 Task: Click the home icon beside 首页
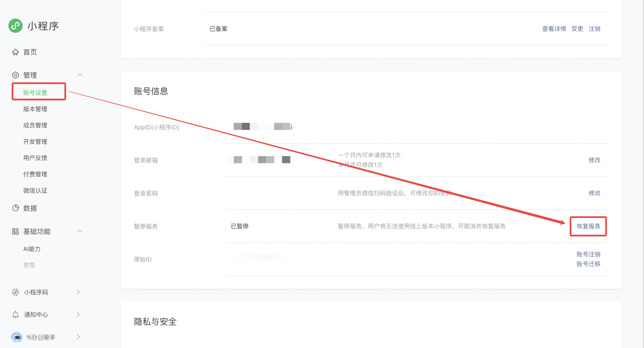(15, 52)
